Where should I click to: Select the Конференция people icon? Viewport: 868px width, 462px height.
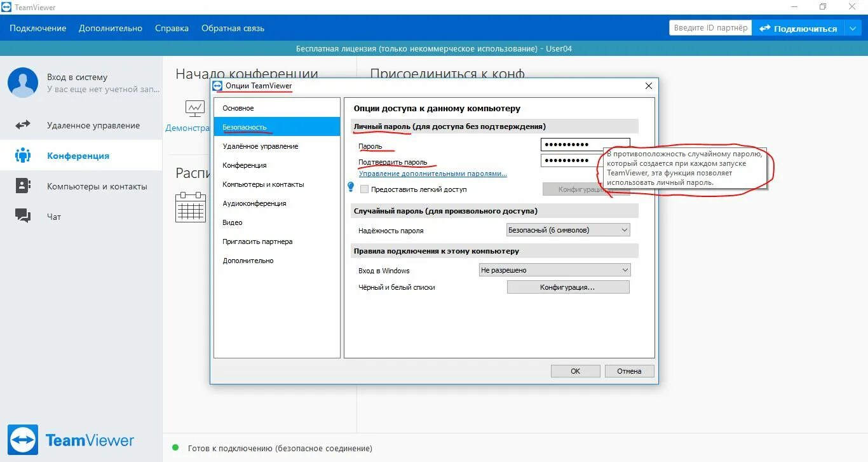[23, 155]
